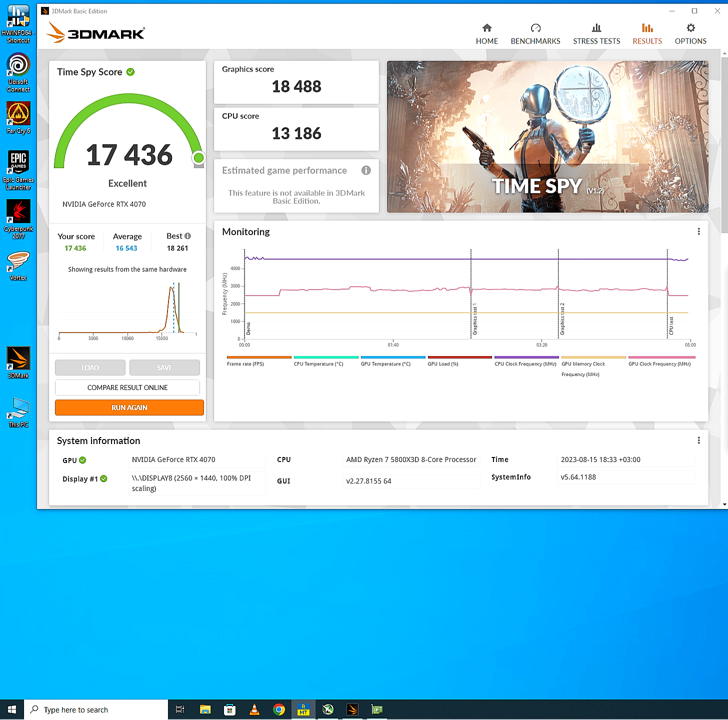Click the Best score 18 261
Viewport: 728px width, 720px height.
click(177, 248)
